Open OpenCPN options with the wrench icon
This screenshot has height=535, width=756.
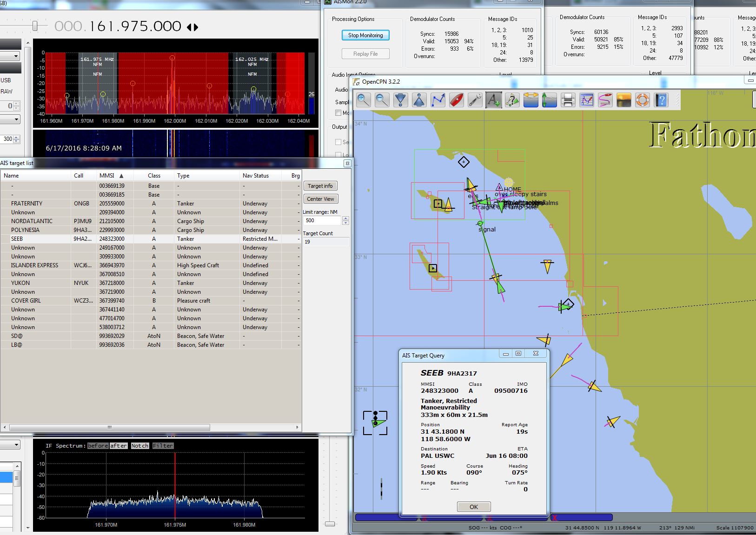(x=475, y=99)
